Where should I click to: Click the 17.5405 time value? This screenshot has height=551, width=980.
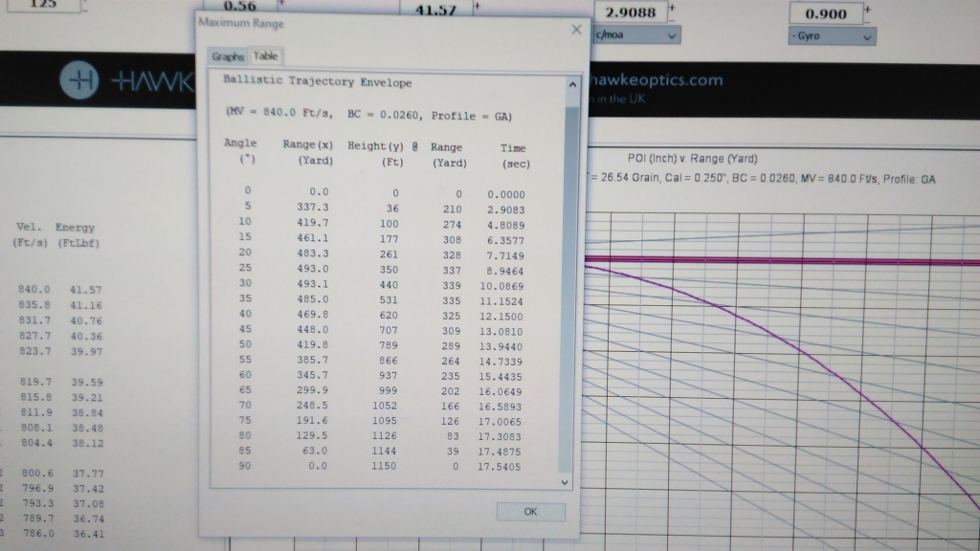pos(499,467)
